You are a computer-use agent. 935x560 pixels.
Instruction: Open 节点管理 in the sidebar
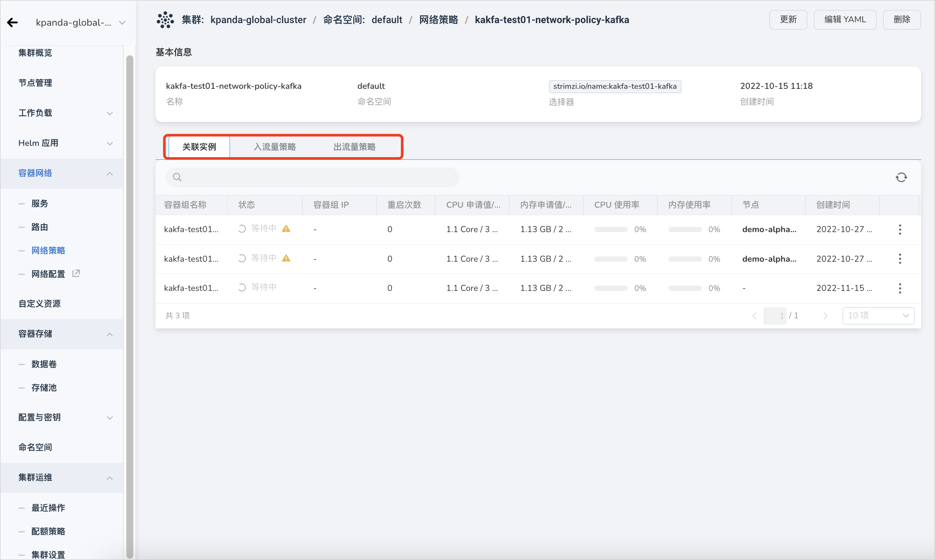point(35,83)
